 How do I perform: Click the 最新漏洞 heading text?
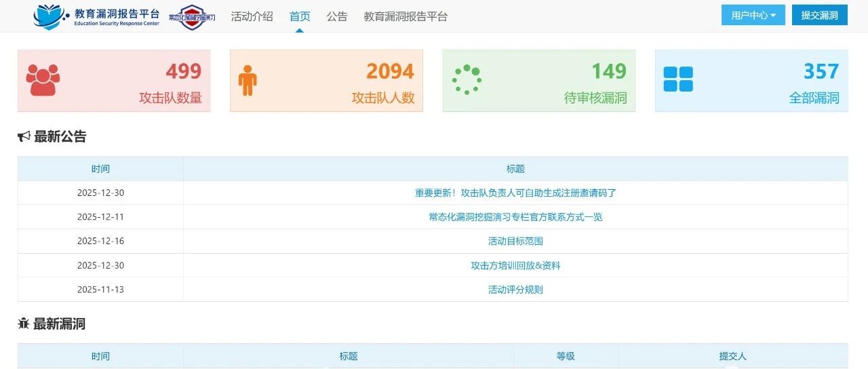[x=60, y=324]
